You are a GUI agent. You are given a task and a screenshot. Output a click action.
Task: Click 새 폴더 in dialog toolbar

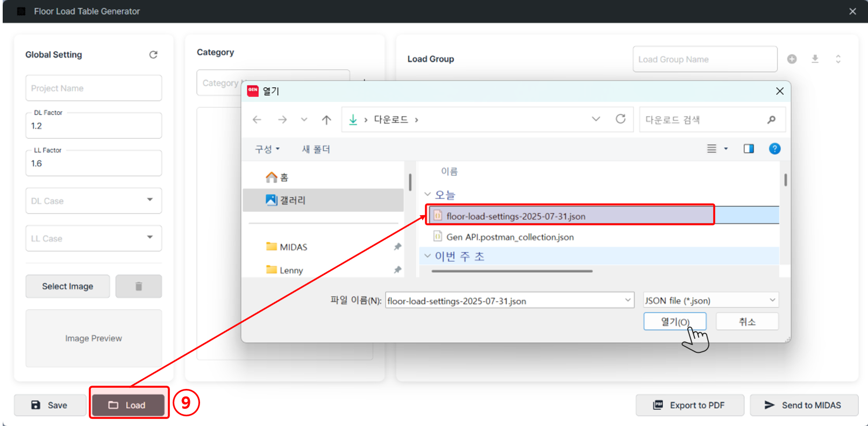pyautogui.click(x=316, y=149)
